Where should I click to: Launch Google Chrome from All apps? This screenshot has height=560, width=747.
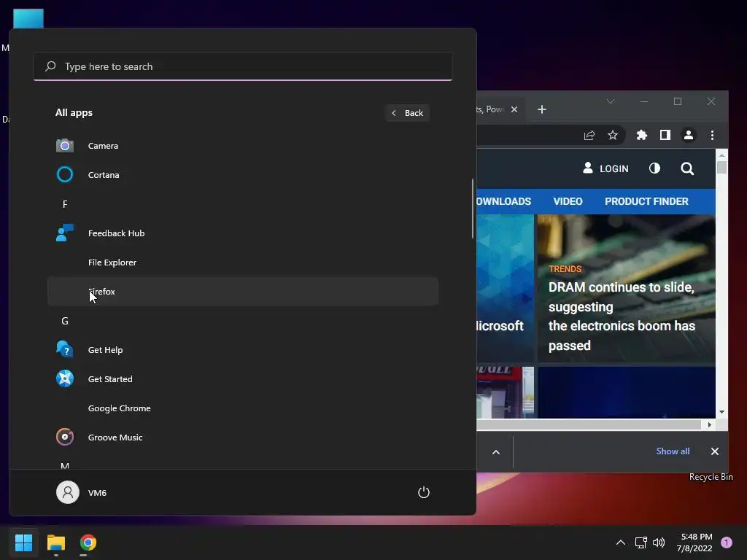[x=242, y=408]
